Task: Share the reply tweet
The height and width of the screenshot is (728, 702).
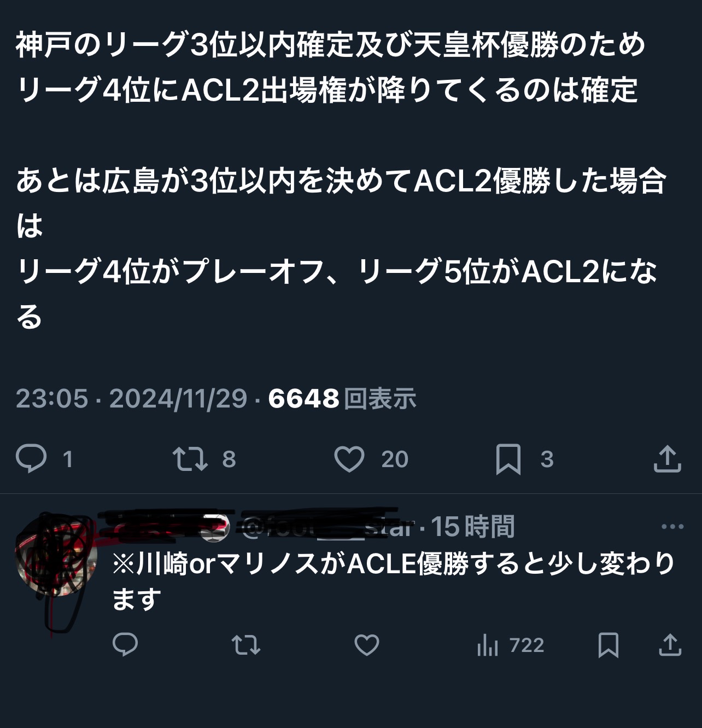Action: pyautogui.click(x=670, y=645)
